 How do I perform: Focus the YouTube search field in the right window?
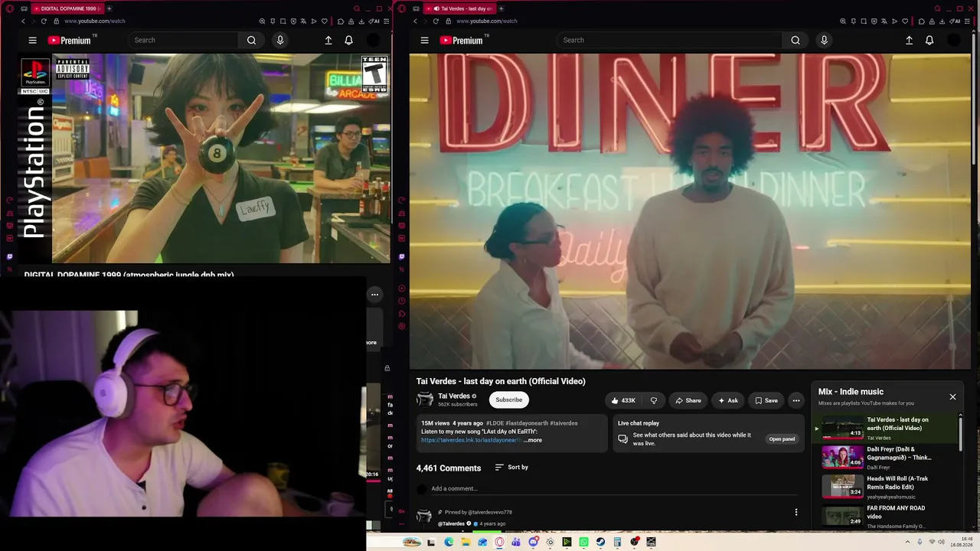click(x=670, y=41)
